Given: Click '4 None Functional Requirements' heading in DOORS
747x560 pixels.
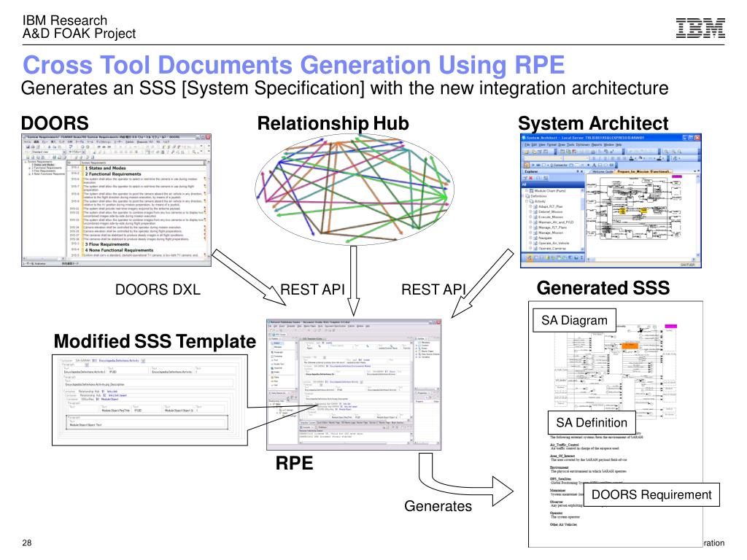Looking at the screenshot, I should click(x=119, y=249).
